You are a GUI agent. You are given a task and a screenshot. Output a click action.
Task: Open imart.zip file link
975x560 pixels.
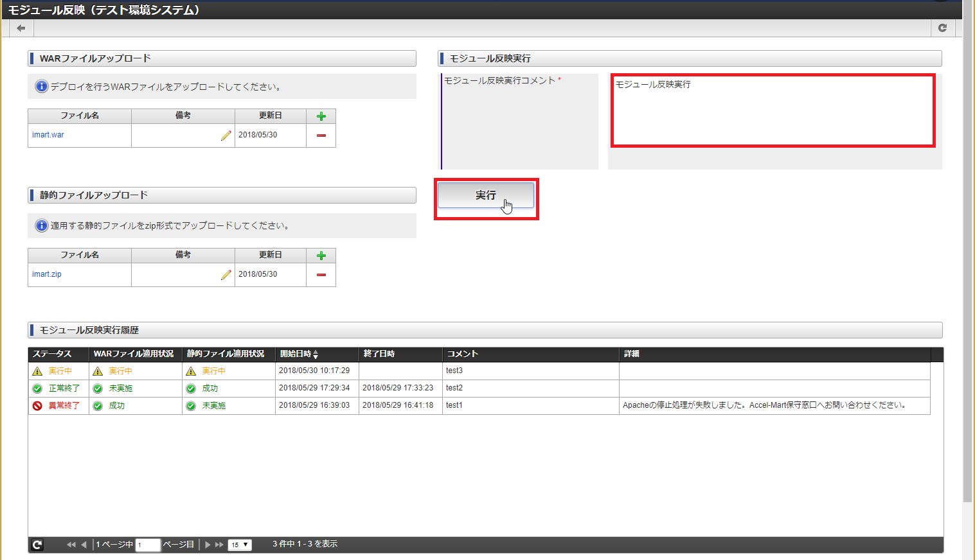(47, 274)
